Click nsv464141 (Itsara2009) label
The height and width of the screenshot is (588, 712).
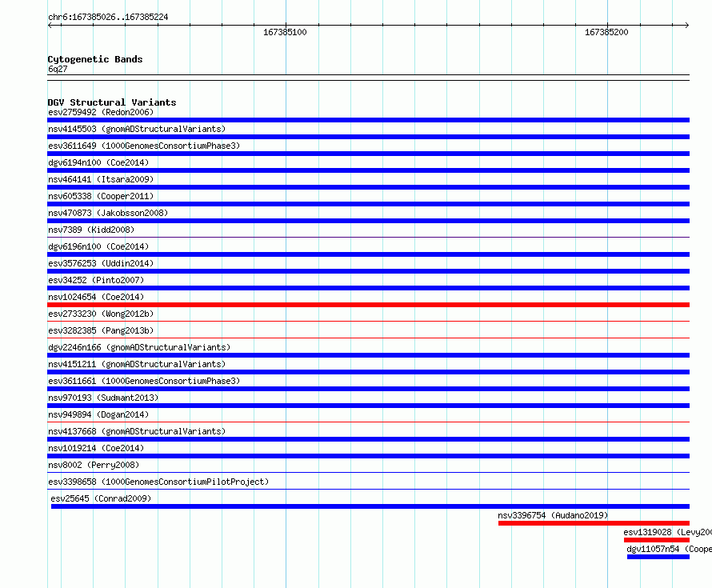pyautogui.click(x=101, y=179)
